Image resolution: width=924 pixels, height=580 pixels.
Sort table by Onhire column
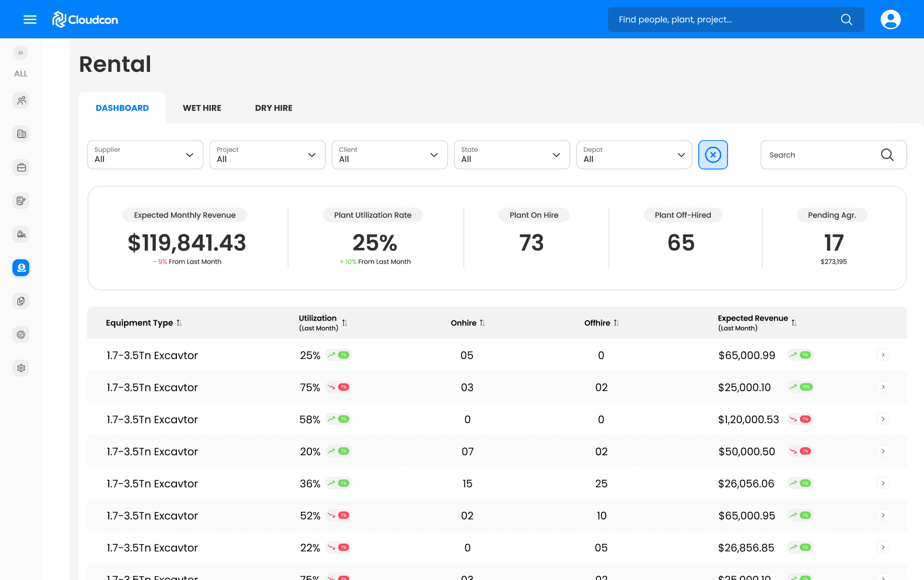tap(482, 323)
